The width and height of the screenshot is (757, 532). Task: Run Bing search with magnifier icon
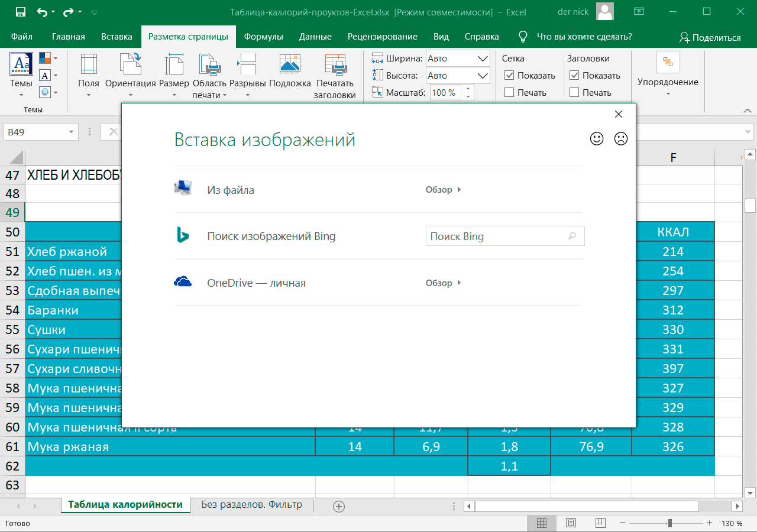(572, 236)
